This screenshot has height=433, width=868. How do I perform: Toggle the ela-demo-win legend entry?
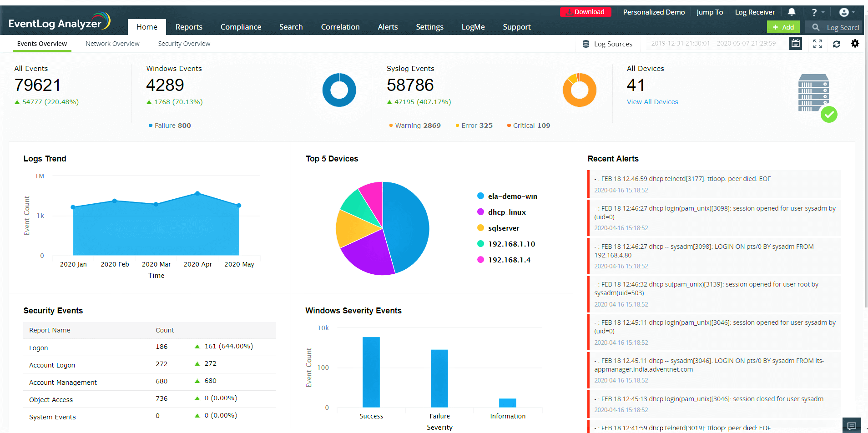(x=512, y=196)
